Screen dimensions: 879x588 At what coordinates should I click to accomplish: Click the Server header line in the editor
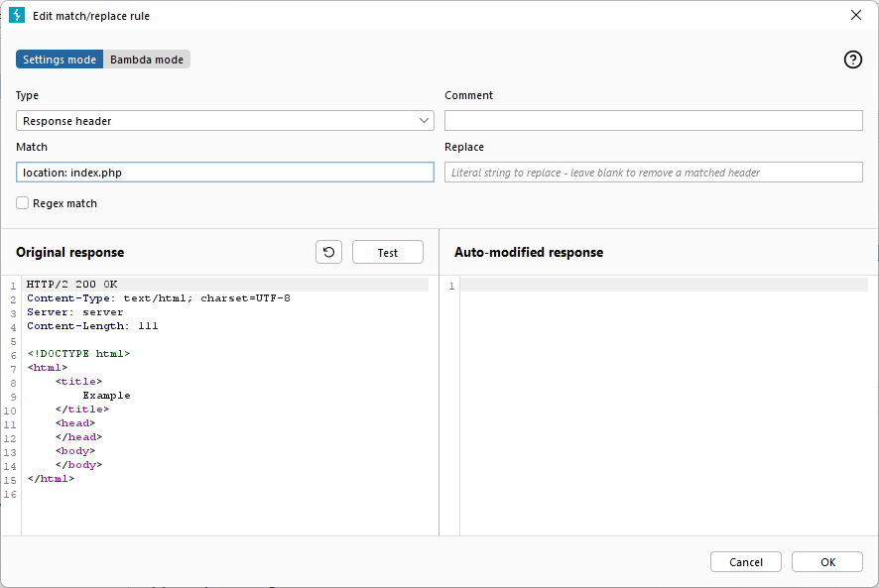coord(75,312)
